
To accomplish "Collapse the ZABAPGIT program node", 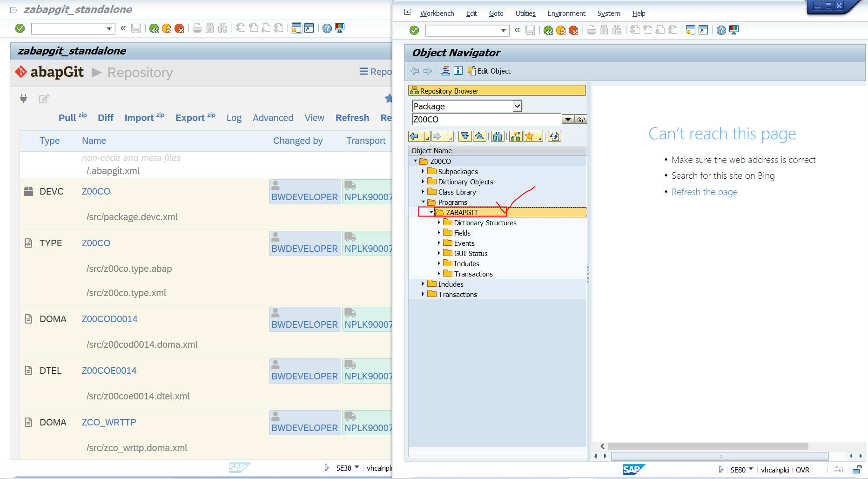I will tap(431, 212).
